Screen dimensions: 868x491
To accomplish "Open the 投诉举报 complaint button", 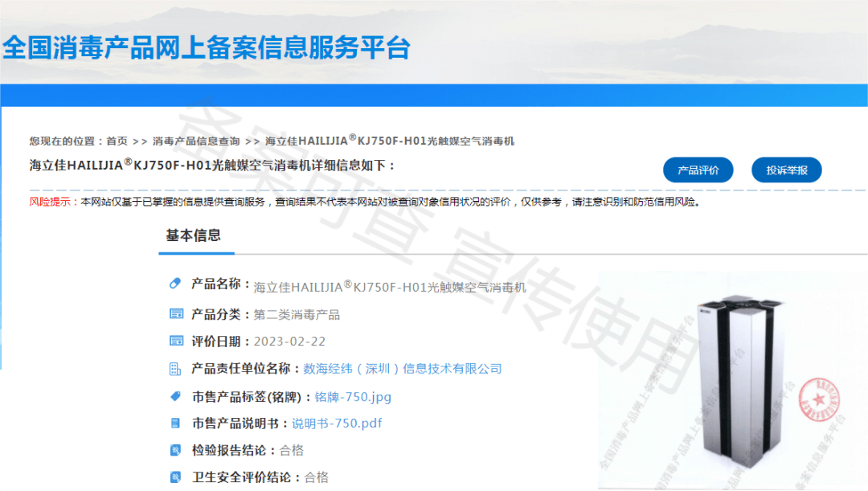I will [x=787, y=170].
